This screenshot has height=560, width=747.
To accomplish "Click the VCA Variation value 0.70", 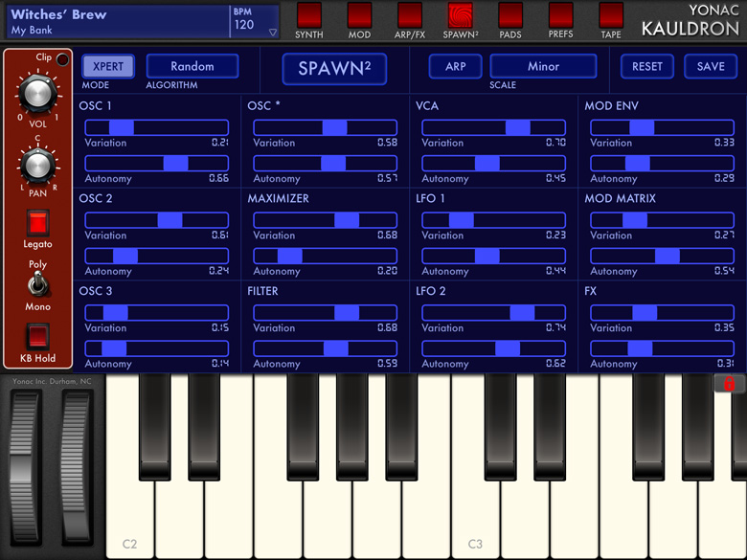I will point(556,143).
